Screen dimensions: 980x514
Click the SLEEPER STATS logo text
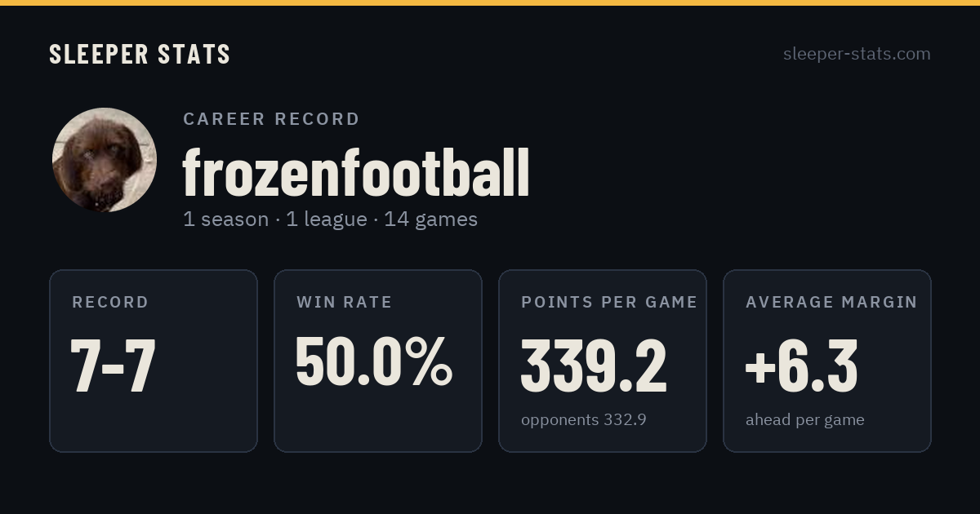[140, 54]
